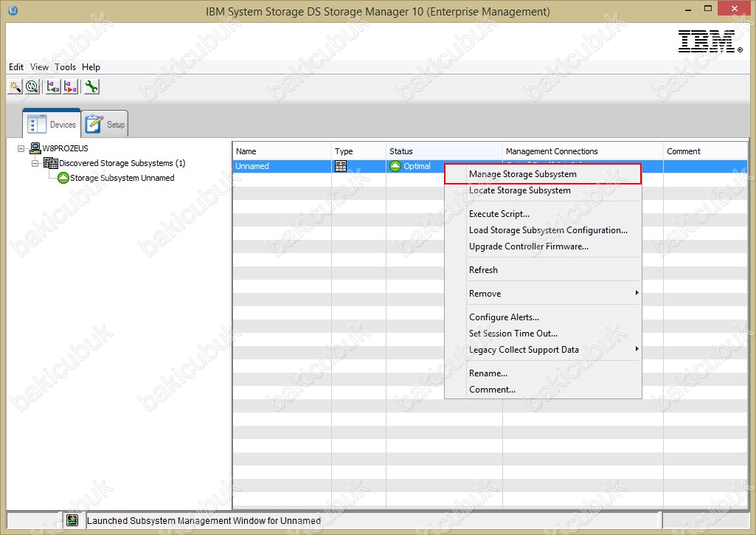Minimize the Storage Manager window
756x535 pixels.
688,9
